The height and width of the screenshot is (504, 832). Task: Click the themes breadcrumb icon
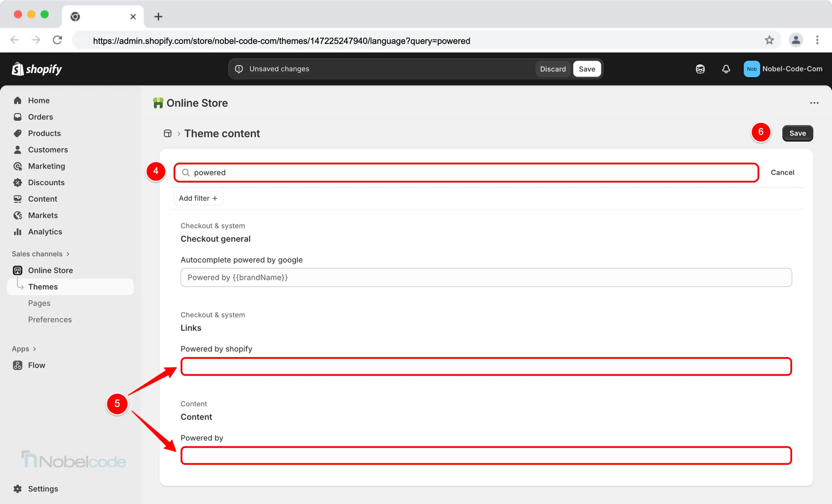pos(167,134)
